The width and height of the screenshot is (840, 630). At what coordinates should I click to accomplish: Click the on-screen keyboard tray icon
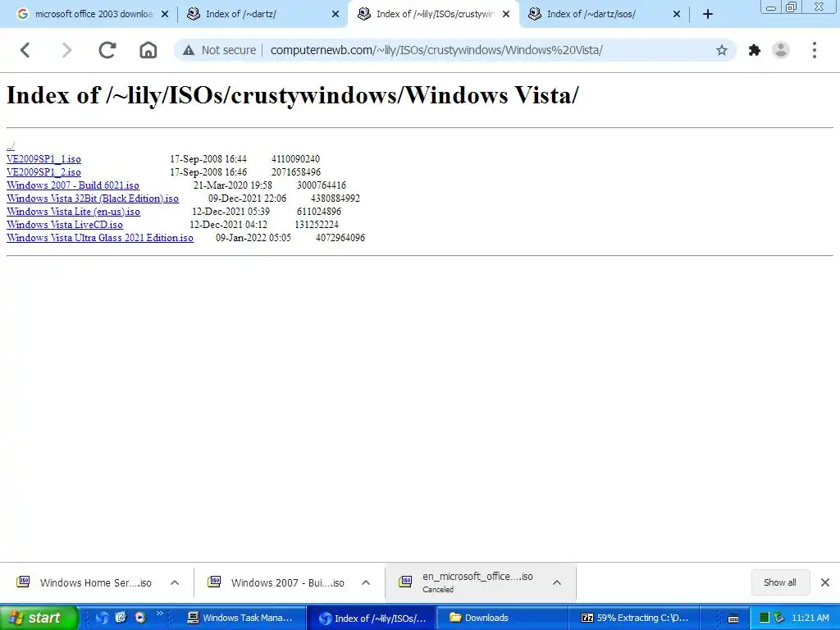pos(733,619)
